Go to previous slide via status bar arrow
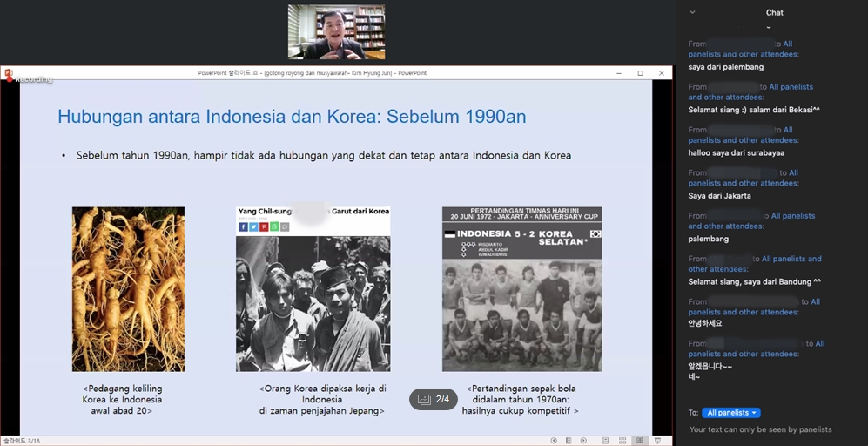 (554, 441)
